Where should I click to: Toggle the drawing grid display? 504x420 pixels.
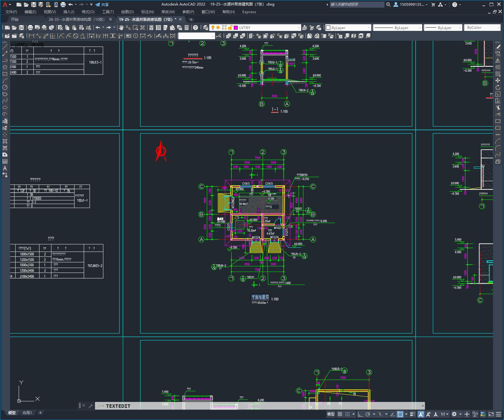click(340, 414)
